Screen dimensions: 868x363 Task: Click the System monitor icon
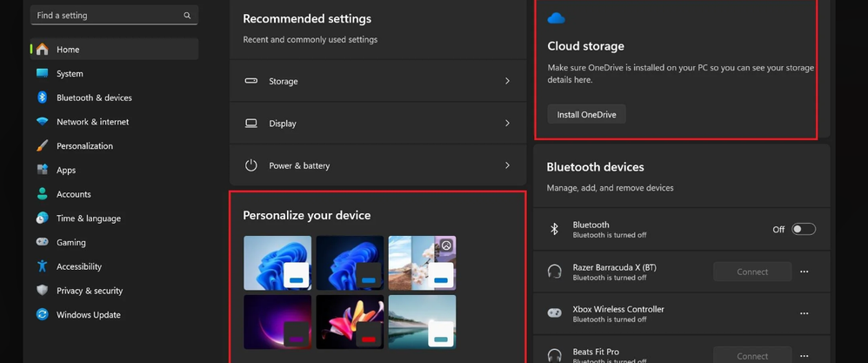(x=42, y=73)
